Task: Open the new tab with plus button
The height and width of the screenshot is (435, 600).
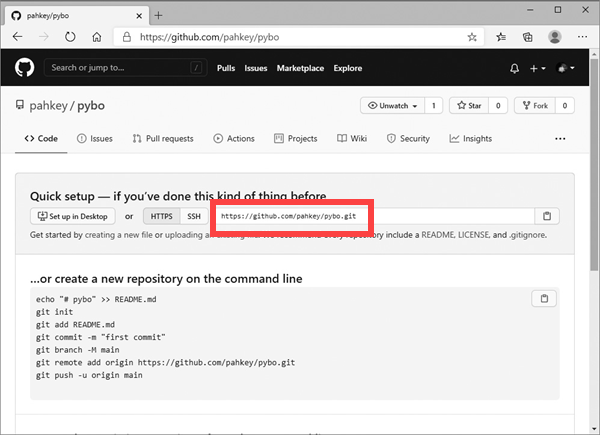Action: [x=158, y=16]
